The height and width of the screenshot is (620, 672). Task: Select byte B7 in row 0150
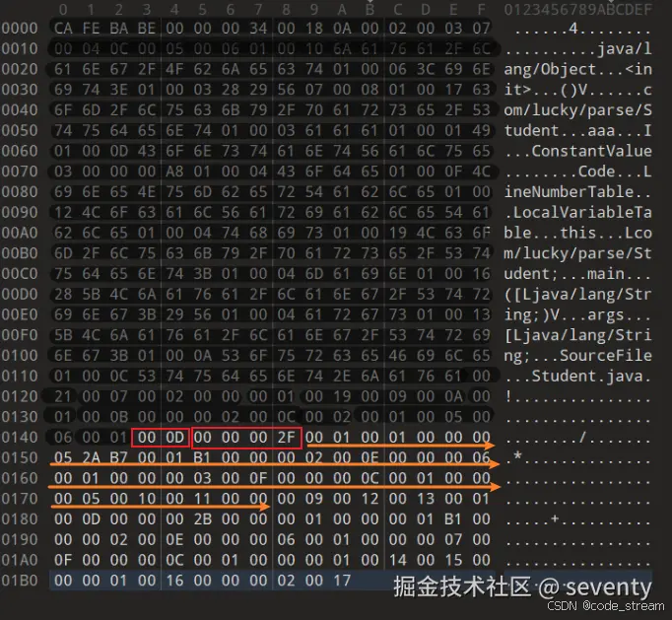point(118,458)
